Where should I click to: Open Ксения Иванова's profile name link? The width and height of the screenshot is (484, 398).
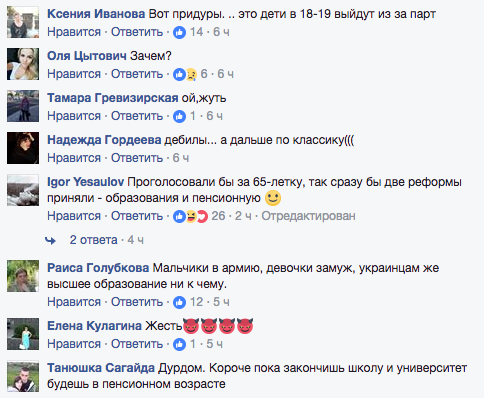click(x=96, y=14)
